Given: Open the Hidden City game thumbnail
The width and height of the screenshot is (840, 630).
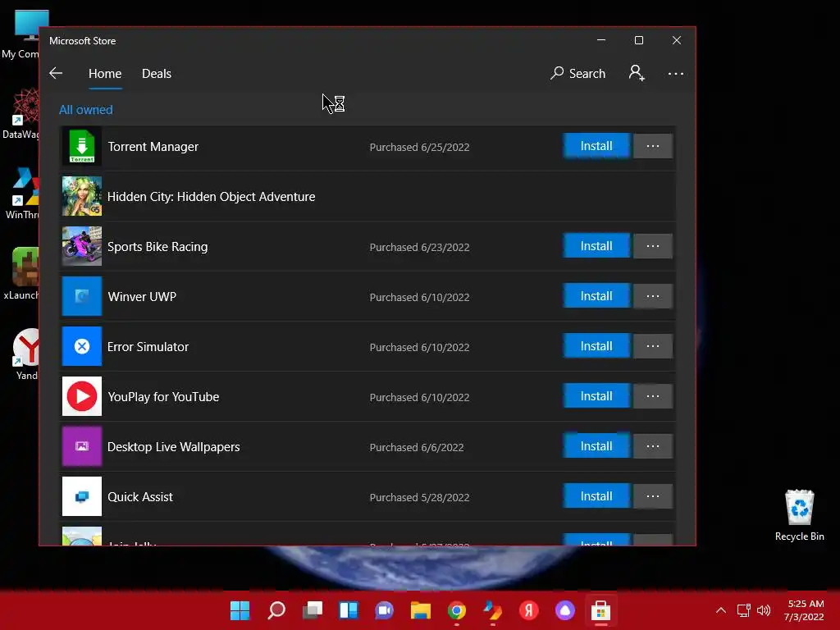Looking at the screenshot, I should (82, 196).
